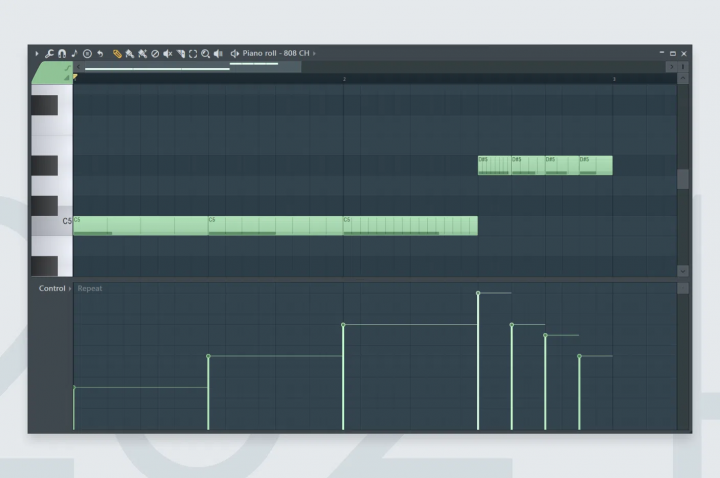This screenshot has width=720, height=478.
Task: Click the horizontal scroll right arrow
Action: coord(671,67)
